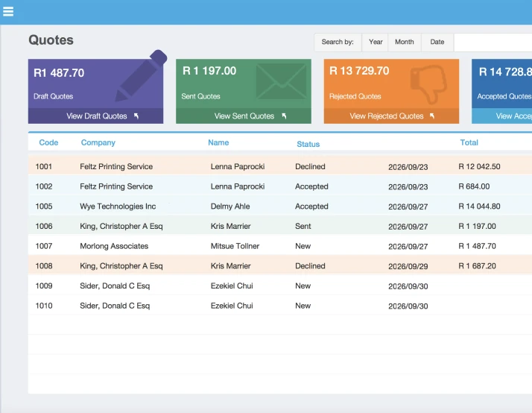Sort table by Company column header
The height and width of the screenshot is (413, 532).
98,142
